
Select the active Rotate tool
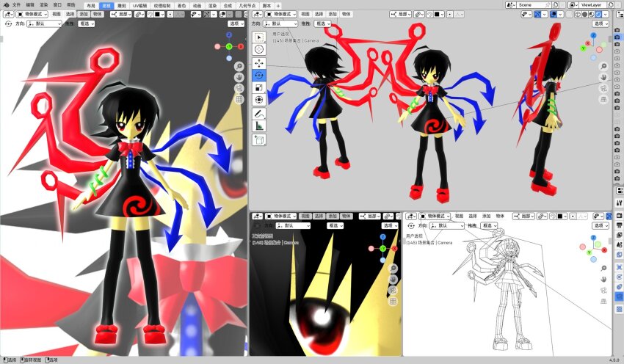(259, 75)
